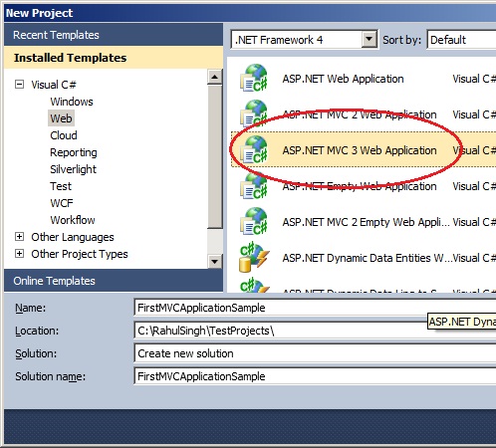Click the tree scrollbar down arrow
This screenshot has height=448, width=496.
215,262
